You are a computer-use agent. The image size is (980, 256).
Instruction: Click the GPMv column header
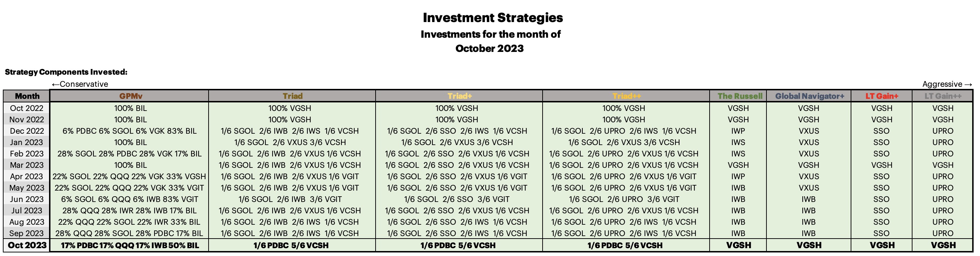(130, 96)
